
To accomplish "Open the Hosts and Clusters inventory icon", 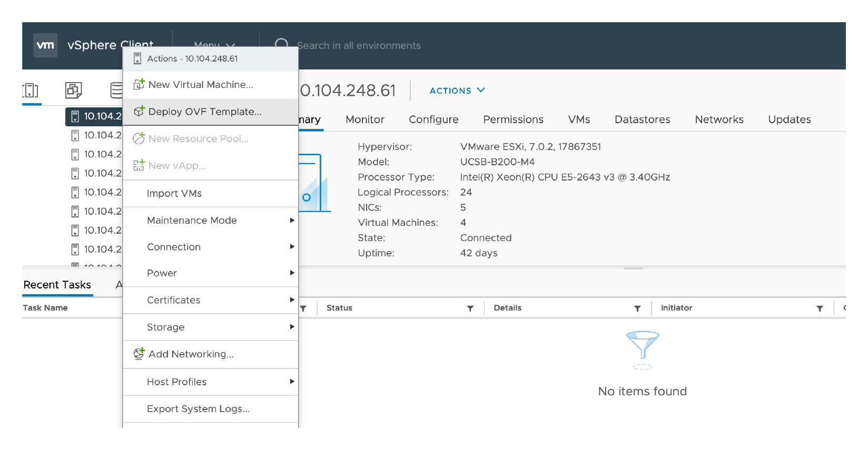I will coord(31,91).
